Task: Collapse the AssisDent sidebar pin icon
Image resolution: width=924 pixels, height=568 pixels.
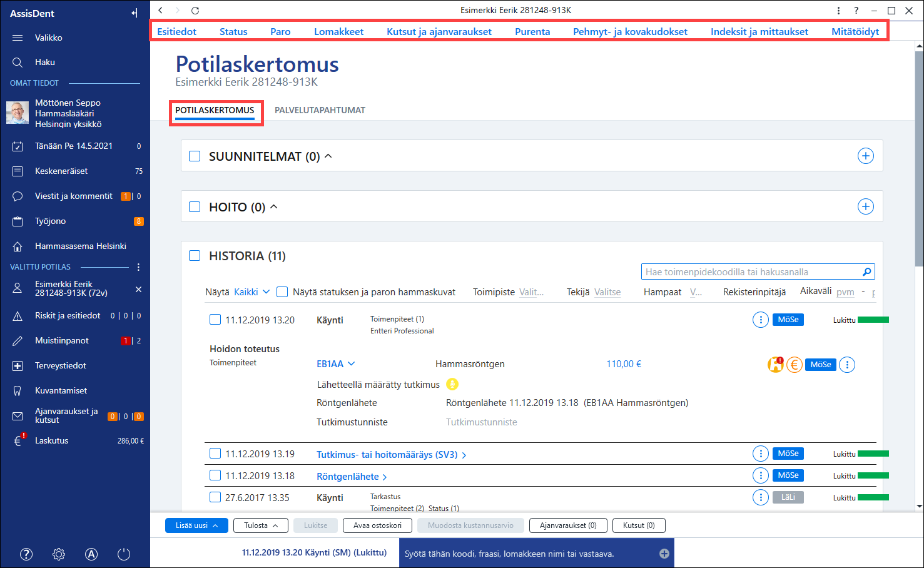Action: pos(135,13)
